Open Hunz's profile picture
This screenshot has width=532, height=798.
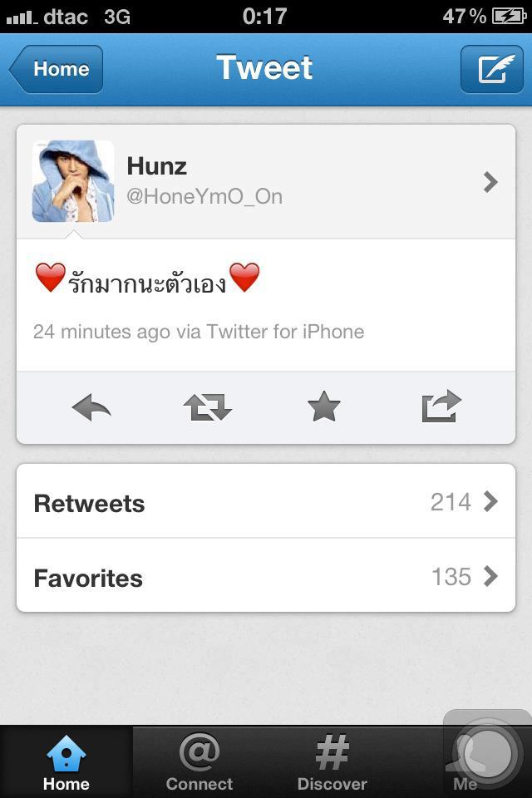[x=73, y=181]
